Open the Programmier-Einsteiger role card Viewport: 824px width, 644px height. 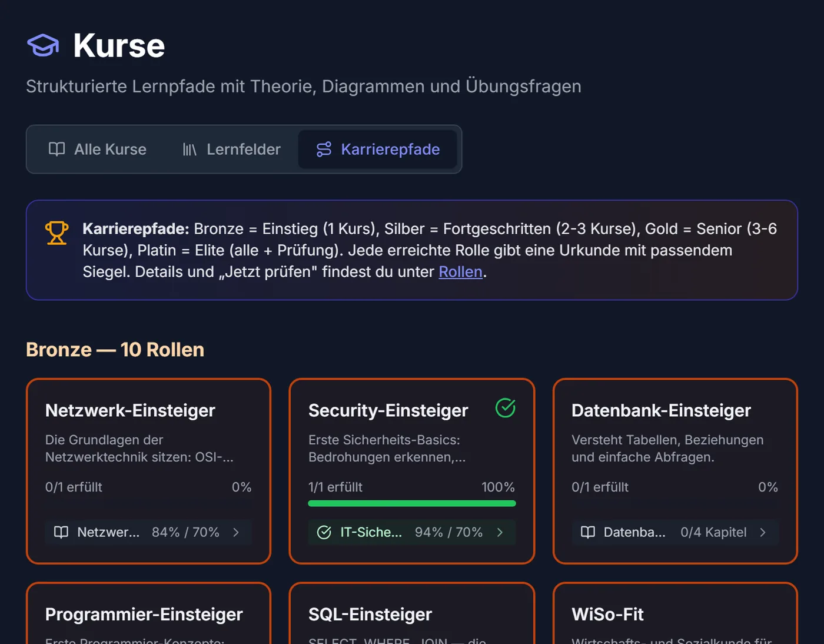coord(148,614)
